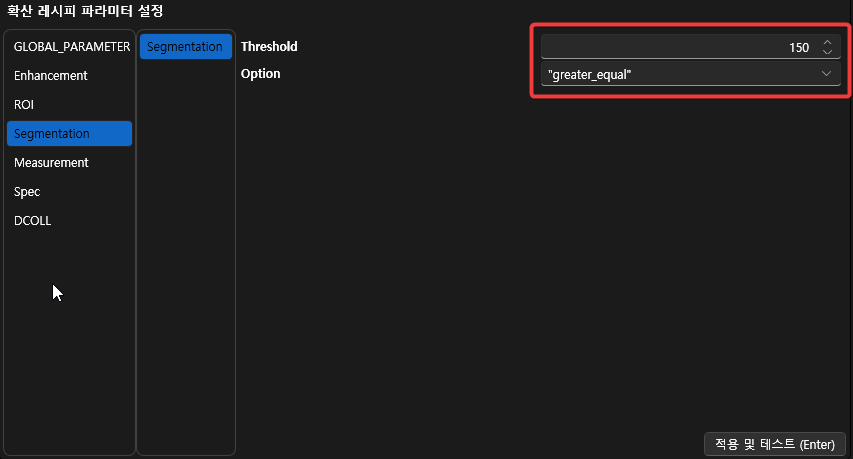The width and height of the screenshot is (853, 459).
Task: Open the Option "greater_equal" combo box
Action: click(x=680, y=75)
